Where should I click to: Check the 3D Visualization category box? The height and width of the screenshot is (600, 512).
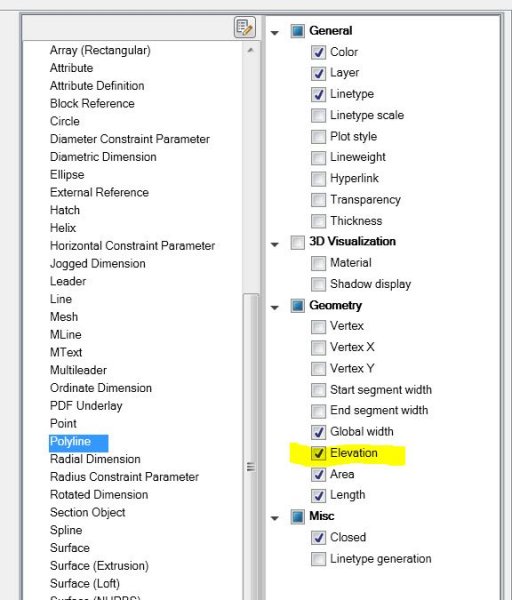coord(297,242)
